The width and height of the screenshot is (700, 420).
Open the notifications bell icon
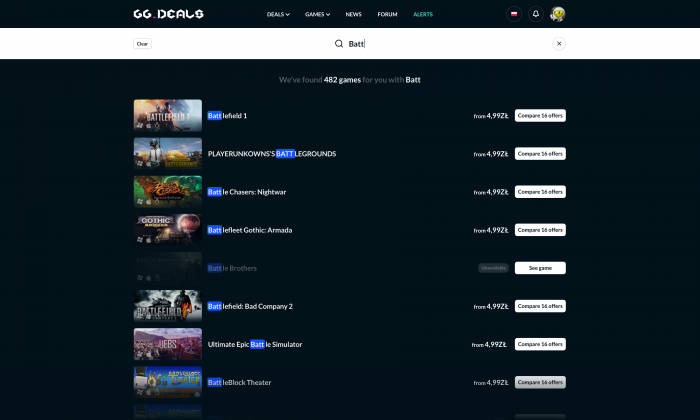click(x=536, y=14)
